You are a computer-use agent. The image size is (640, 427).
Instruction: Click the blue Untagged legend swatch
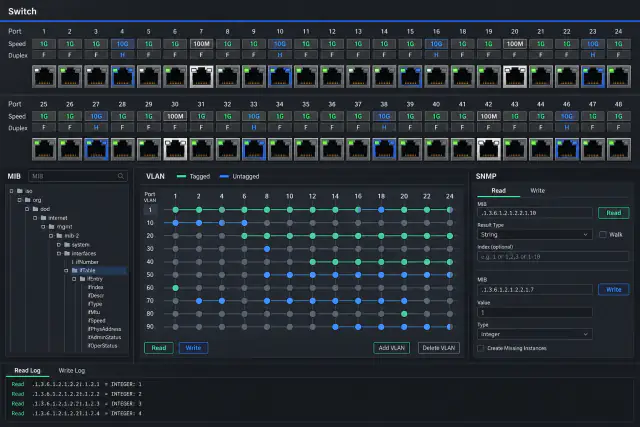224,176
